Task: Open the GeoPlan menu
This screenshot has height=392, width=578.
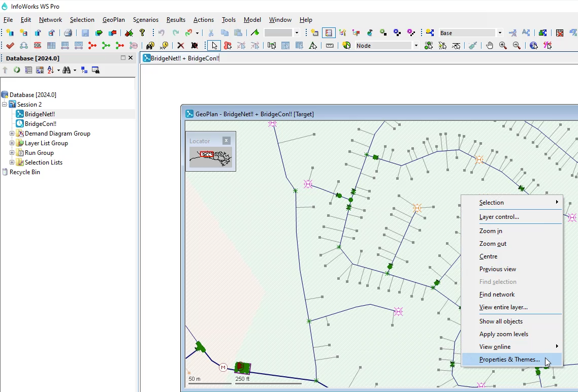Action: pyautogui.click(x=114, y=20)
